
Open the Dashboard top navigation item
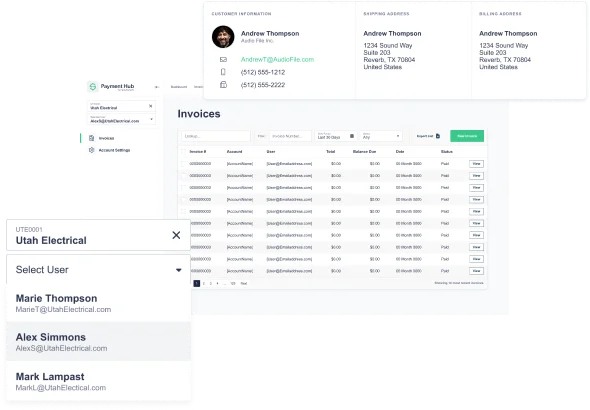click(x=179, y=87)
